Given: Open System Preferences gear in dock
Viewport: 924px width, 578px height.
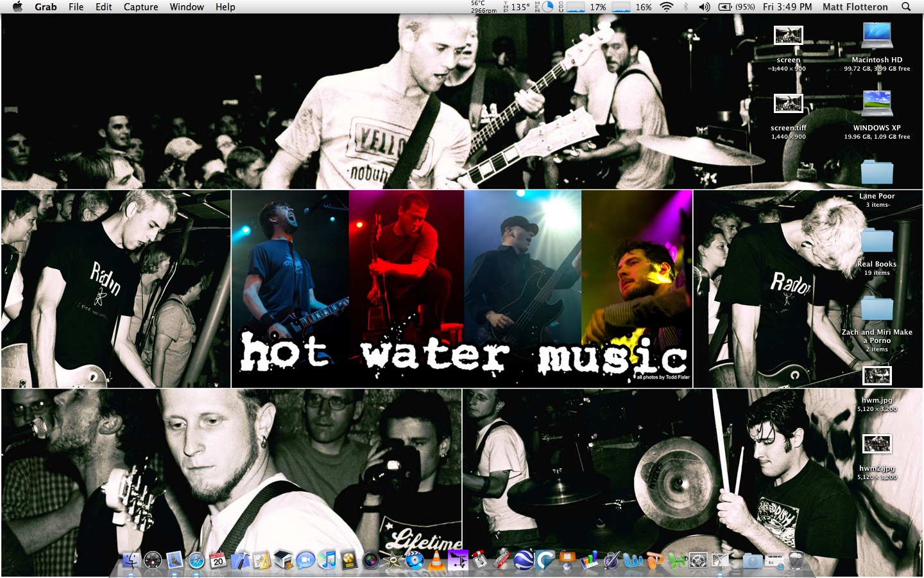Looking at the screenshot, I should (698, 561).
